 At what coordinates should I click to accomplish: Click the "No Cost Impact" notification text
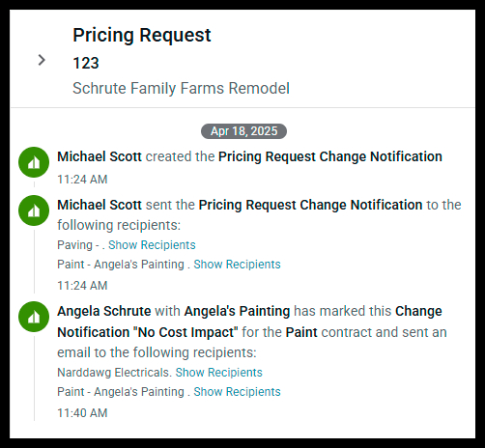(185, 332)
